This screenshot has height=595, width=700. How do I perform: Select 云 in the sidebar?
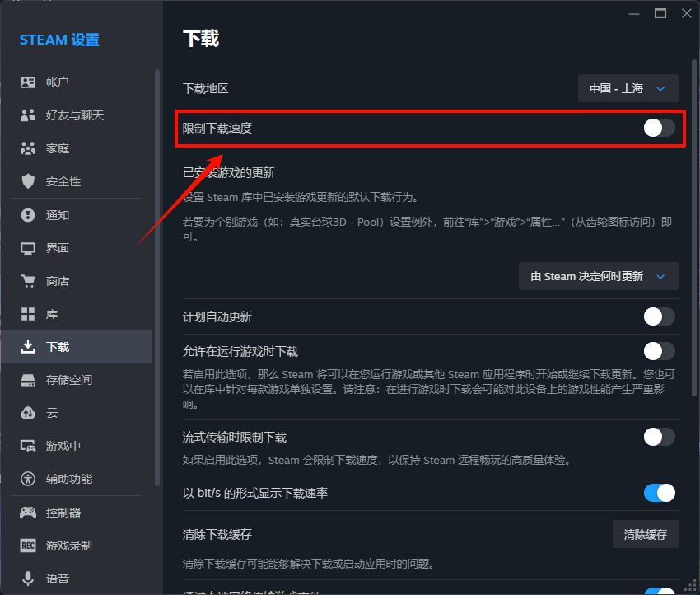point(77,413)
